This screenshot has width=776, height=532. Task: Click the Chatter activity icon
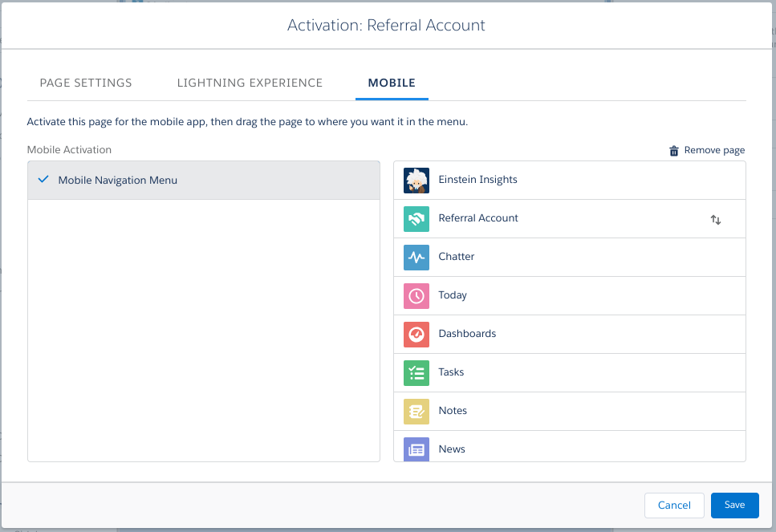point(416,257)
